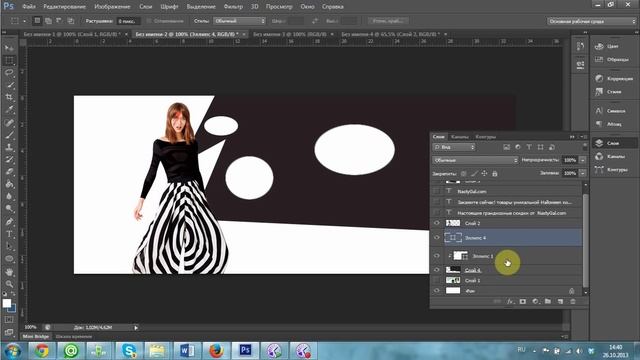Viewport: 640px width, 360px height.
Task: Add layer mask from Layers panel footer
Action: pos(523,301)
